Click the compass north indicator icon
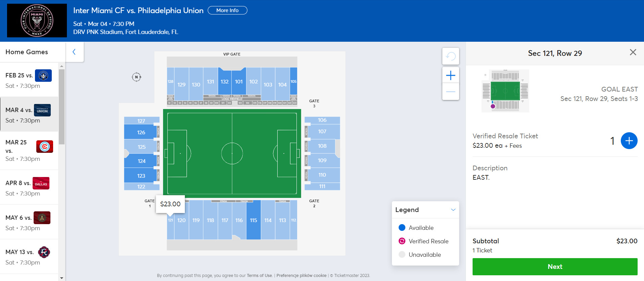Image resolution: width=644 pixels, height=281 pixels. tap(136, 77)
